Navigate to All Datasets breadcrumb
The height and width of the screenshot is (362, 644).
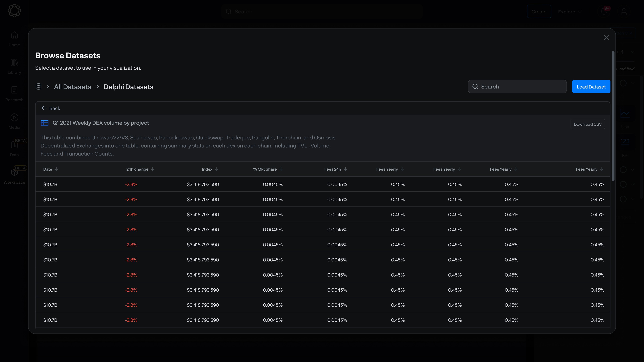72,87
